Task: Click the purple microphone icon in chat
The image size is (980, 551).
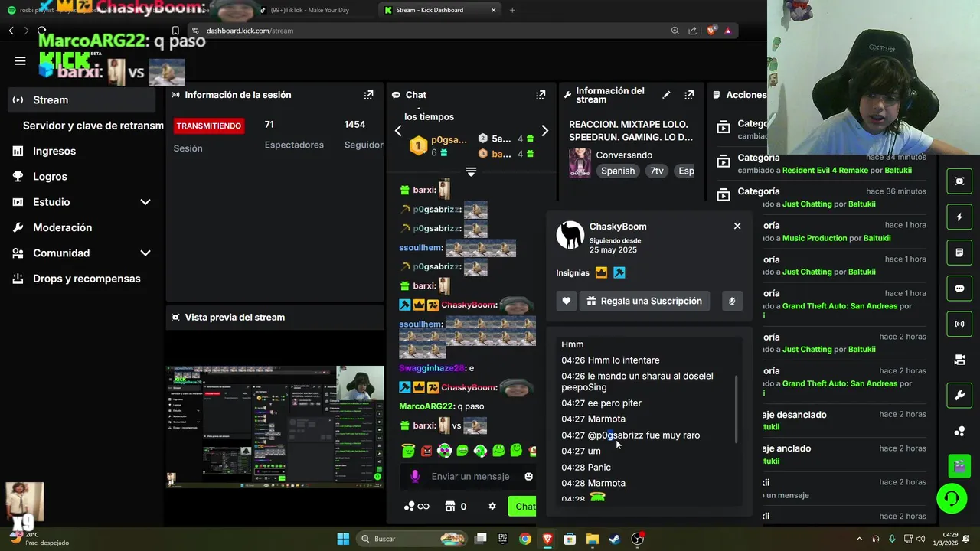Action: click(x=414, y=476)
